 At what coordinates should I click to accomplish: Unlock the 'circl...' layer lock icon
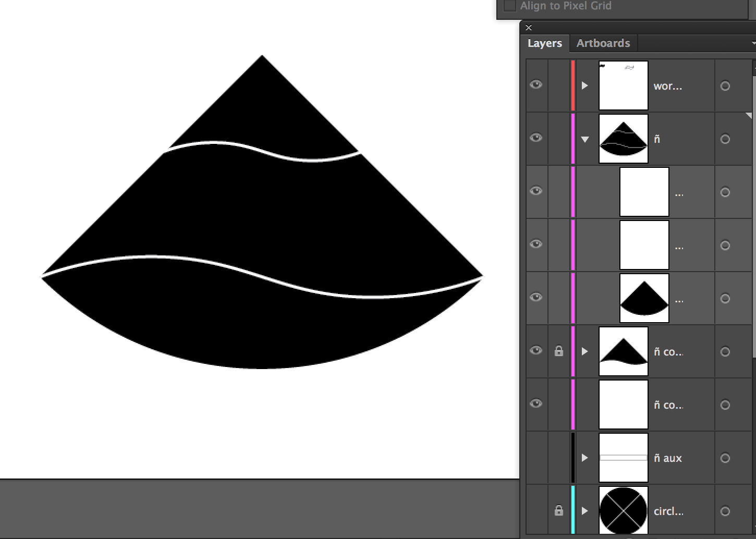point(559,510)
